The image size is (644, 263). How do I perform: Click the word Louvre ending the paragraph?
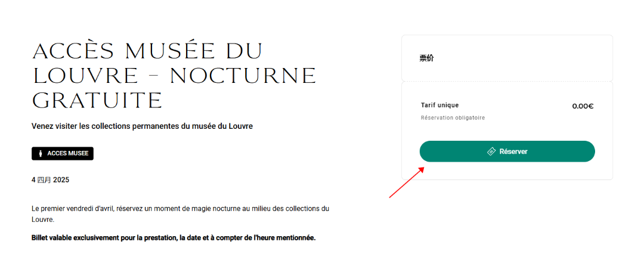[x=42, y=220]
